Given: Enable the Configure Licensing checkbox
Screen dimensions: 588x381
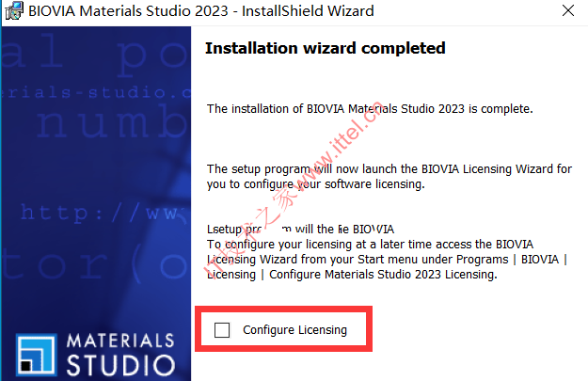Looking at the screenshot, I should (222, 330).
